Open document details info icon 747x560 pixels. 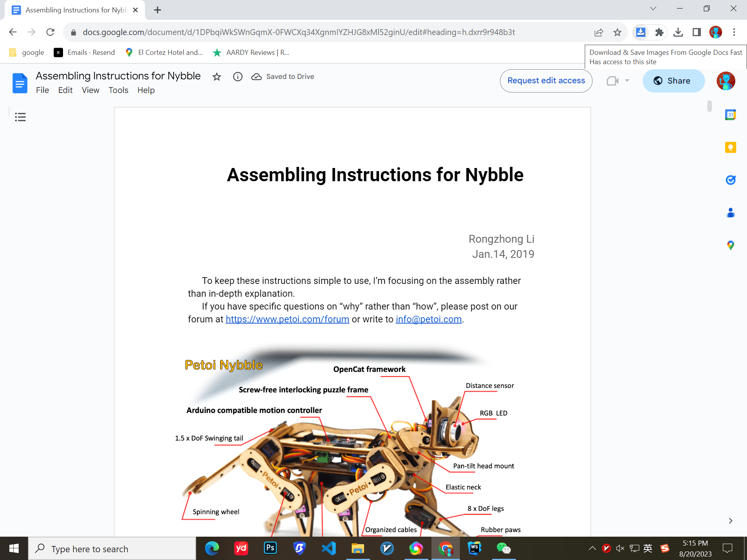point(238,77)
